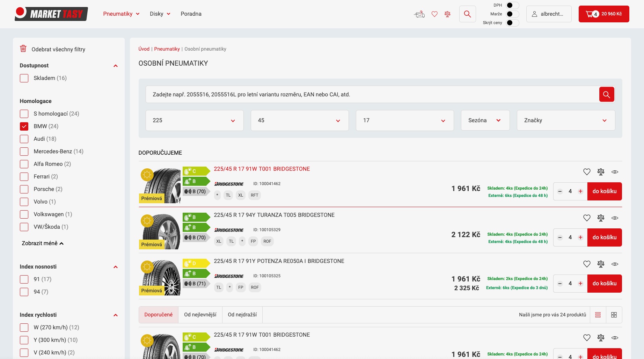The width and height of the screenshot is (644, 359).
Task: Check the S homologací filter
Action: coord(24,114)
